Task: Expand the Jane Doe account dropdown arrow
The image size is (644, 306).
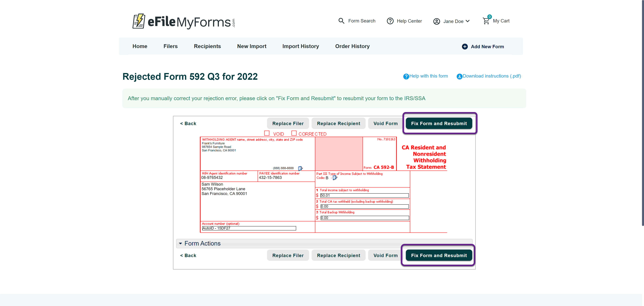Action: [x=468, y=21]
